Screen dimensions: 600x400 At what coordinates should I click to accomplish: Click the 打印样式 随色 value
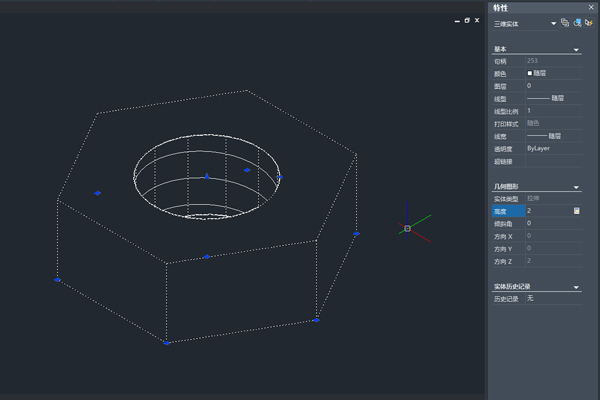(554, 123)
